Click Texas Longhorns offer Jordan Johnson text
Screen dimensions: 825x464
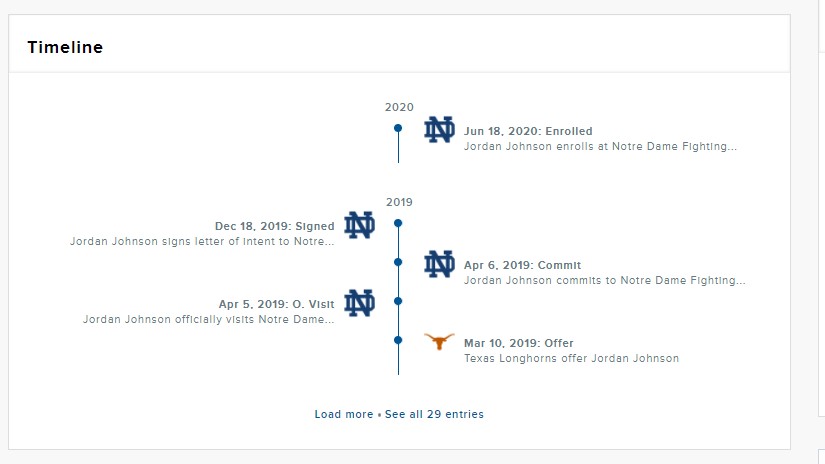[571, 359]
